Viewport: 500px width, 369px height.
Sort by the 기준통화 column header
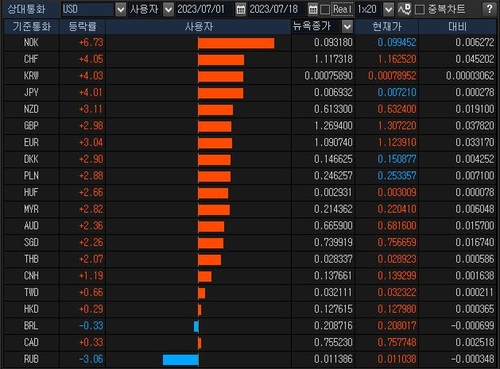[x=32, y=26]
